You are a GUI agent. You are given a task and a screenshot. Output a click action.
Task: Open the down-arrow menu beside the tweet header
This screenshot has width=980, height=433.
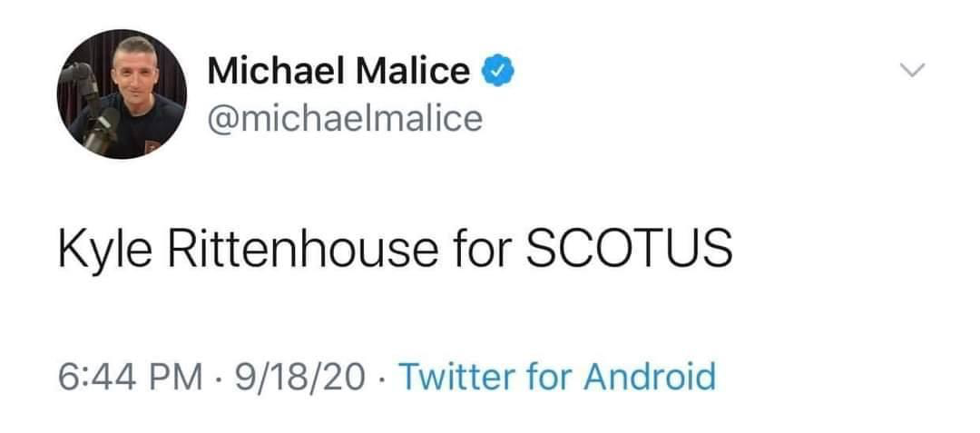tap(913, 69)
